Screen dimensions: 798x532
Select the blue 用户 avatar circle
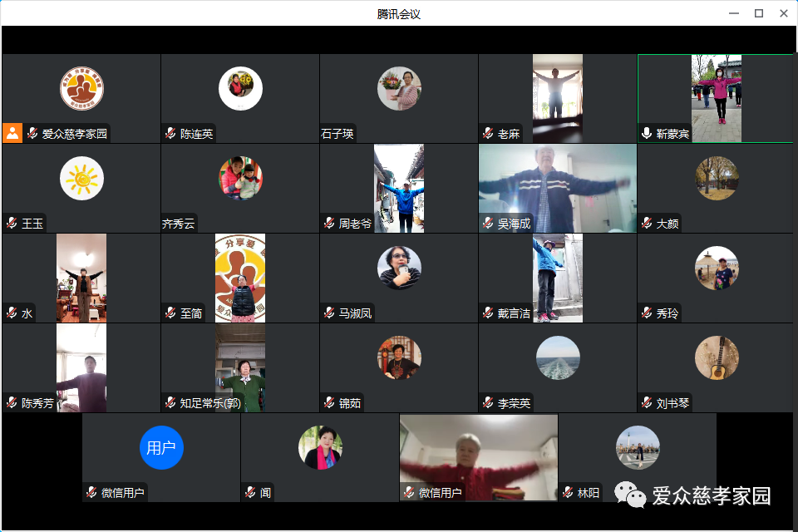(x=161, y=447)
